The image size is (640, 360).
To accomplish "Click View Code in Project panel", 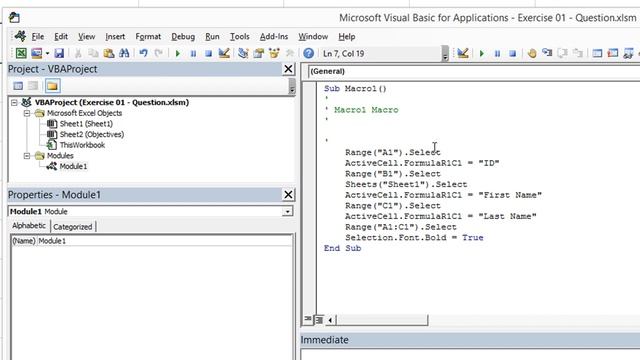I will tap(18, 86).
